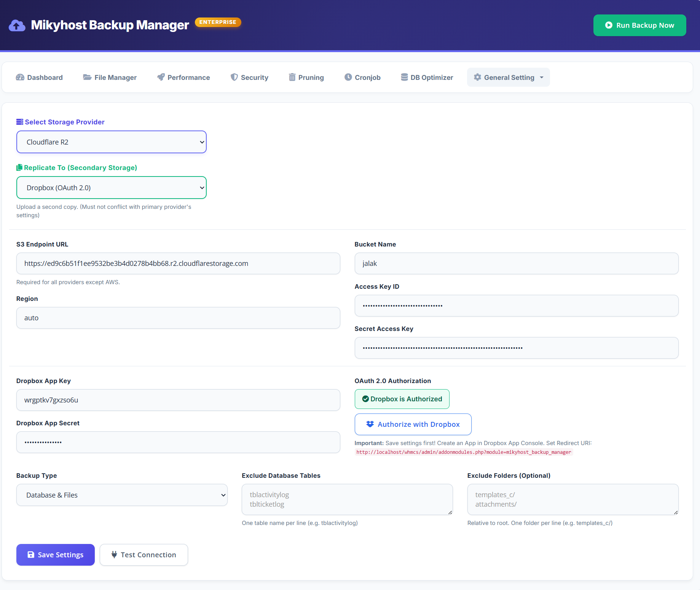Open the Select Storage Provider dropdown
700x590 pixels.
pyautogui.click(x=112, y=142)
